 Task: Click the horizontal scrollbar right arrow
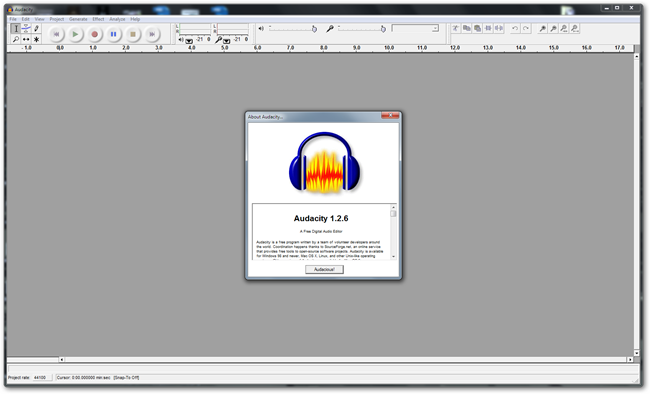[x=630, y=360]
